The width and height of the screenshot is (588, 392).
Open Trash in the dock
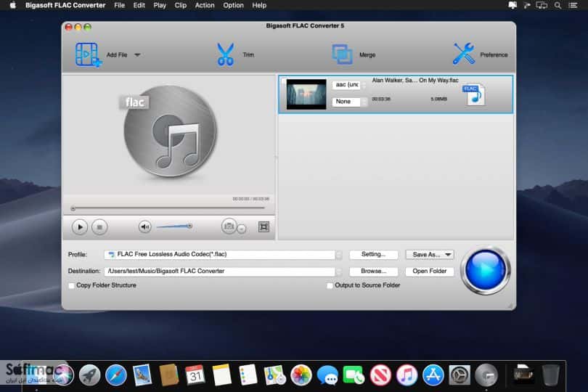click(550, 375)
